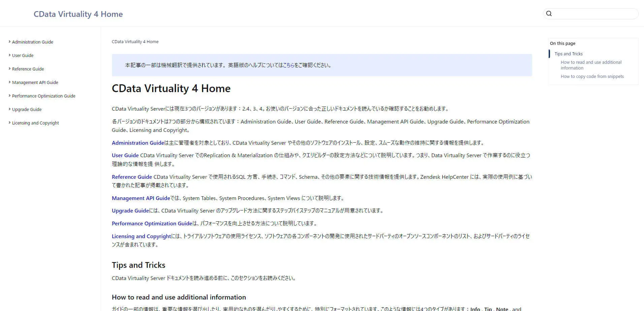644x311 pixels.
Task: Click the machine translation notice banner text
Action: point(228,65)
